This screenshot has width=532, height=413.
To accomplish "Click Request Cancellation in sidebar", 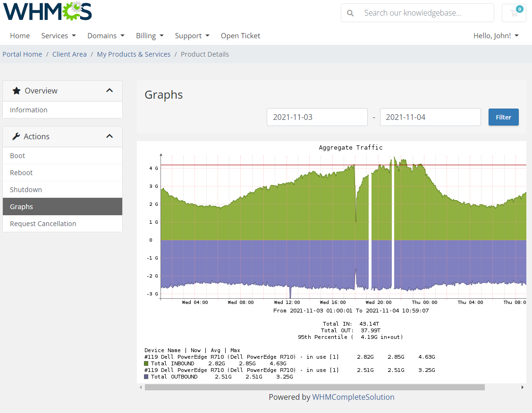I will tap(62, 224).
